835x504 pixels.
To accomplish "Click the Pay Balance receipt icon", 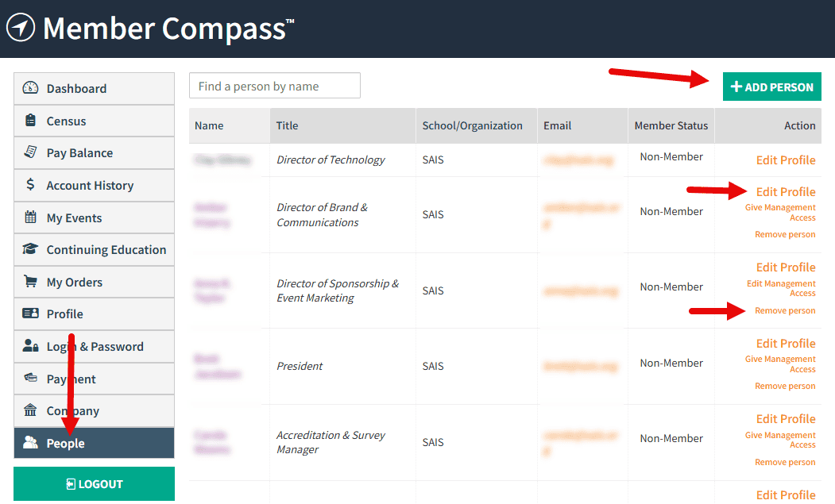I will (30, 152).
